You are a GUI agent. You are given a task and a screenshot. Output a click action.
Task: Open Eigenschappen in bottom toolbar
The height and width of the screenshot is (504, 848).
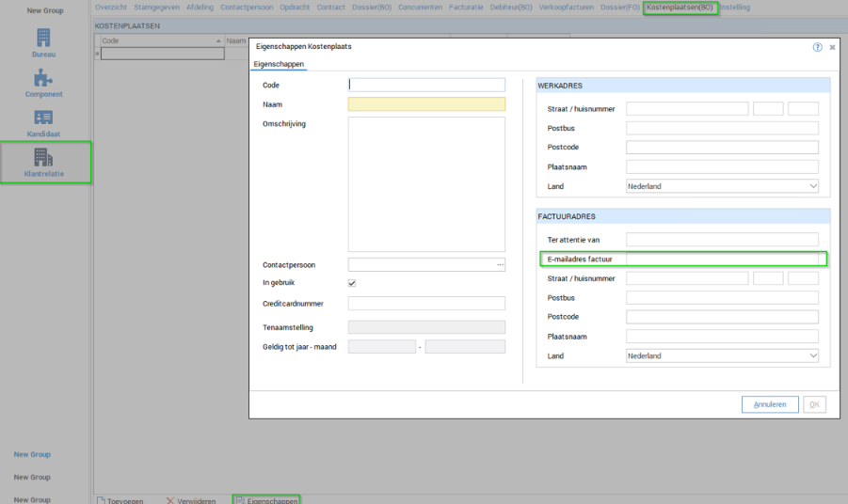266,500
